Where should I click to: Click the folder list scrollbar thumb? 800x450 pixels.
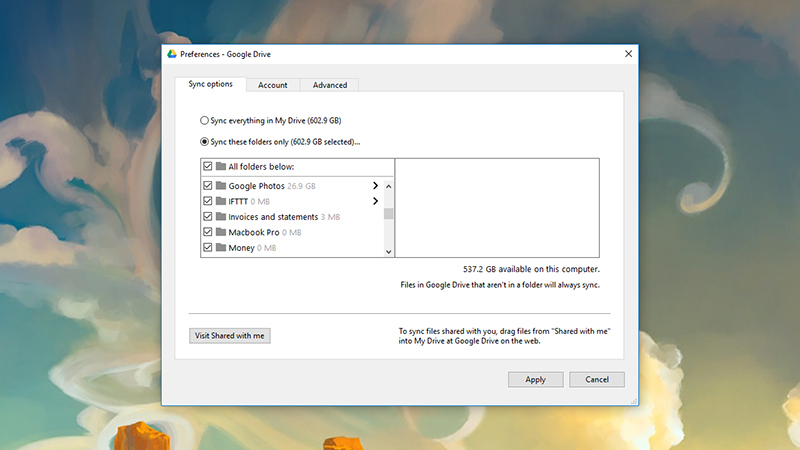pyautogui.click(x=389, y=213)
